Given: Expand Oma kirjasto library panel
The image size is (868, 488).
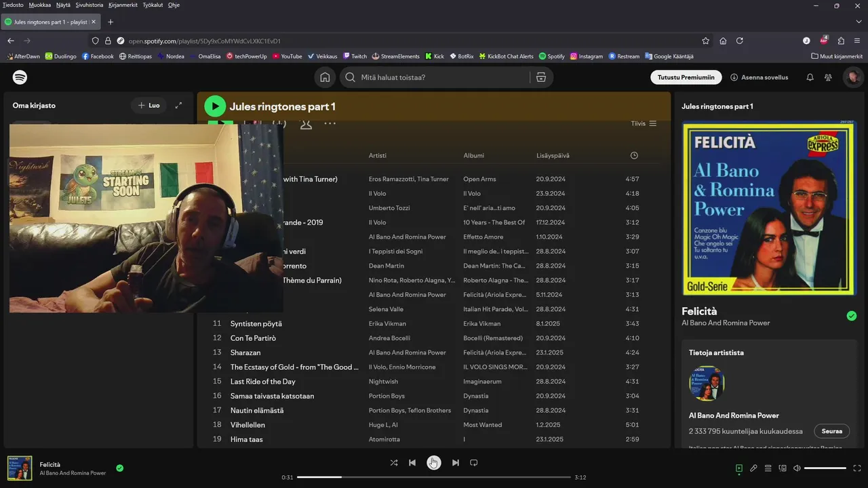Looking at the screenshot, I should [x=178, y=105].
